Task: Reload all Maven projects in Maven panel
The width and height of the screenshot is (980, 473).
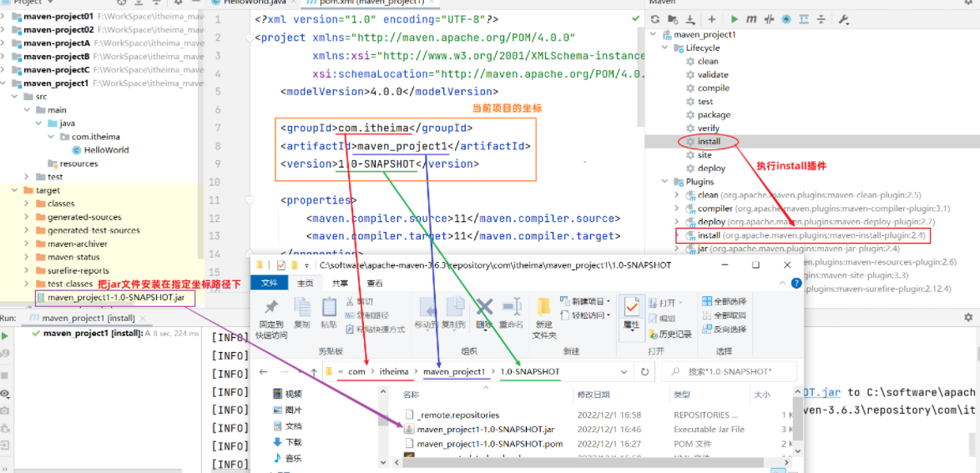Action: point(655,19)
